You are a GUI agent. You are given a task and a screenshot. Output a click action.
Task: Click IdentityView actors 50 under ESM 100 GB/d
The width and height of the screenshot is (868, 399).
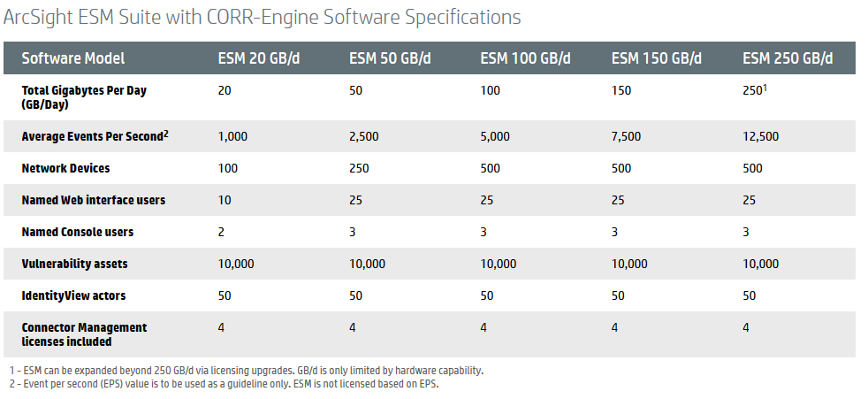[486, 295]
